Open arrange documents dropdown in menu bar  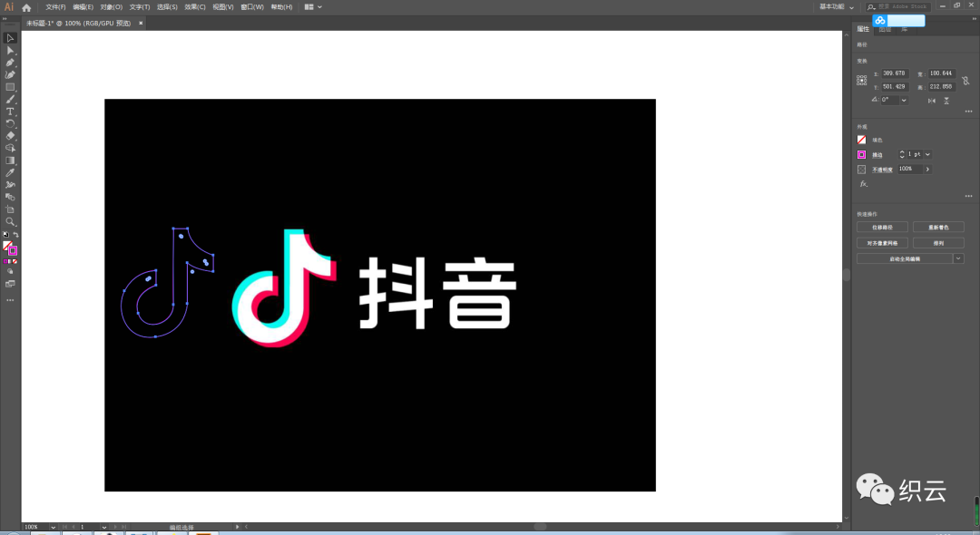point(313,7)
